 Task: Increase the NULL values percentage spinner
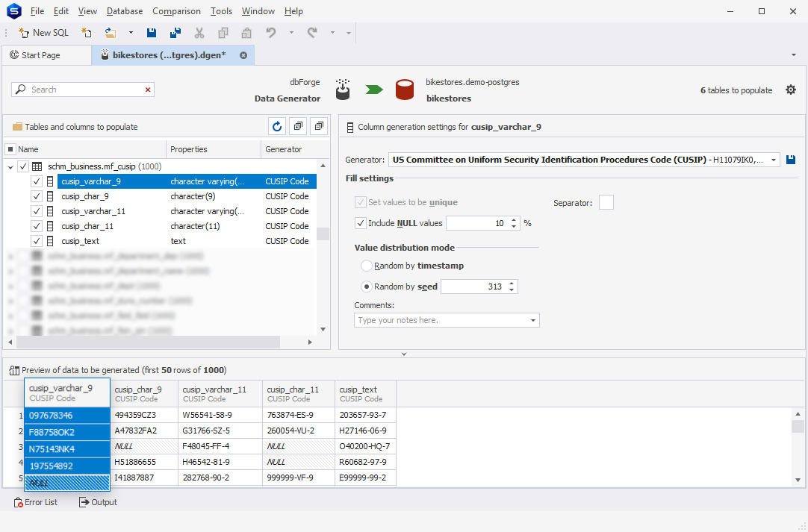pyautogui.click(x=514, y=220)
